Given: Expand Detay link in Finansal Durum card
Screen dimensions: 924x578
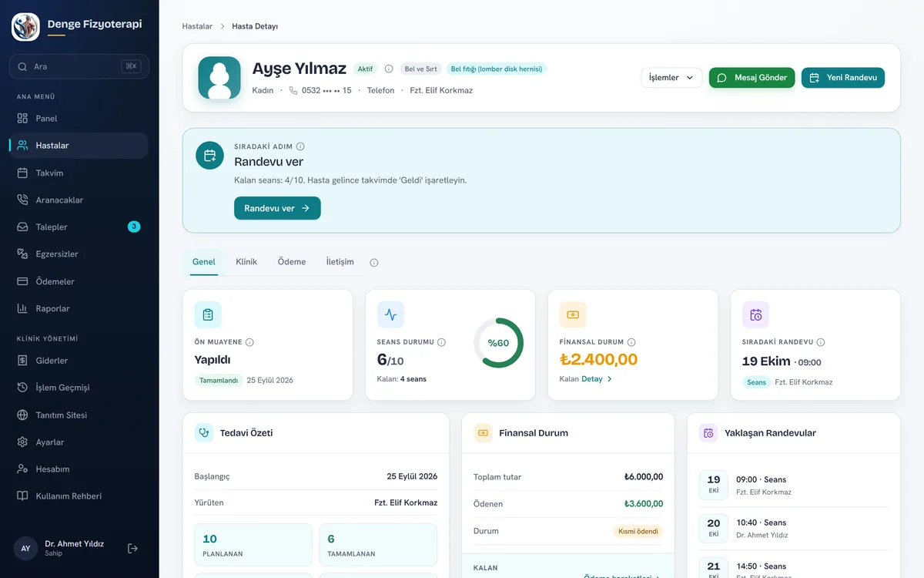Looking at the screenshot, I should pyautogui.click(x=598, y=379).
